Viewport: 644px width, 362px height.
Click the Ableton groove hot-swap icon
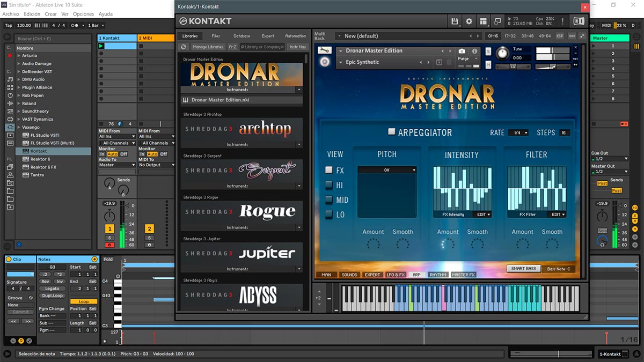pyautogui.click(x=31, y=298)
